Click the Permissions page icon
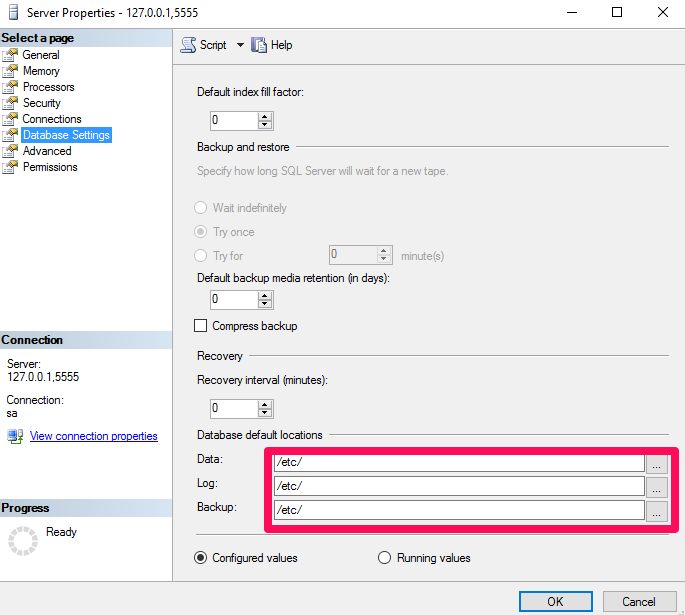This screenshot has height=615, width=685. pyautogui.click(x=10, y=167)
